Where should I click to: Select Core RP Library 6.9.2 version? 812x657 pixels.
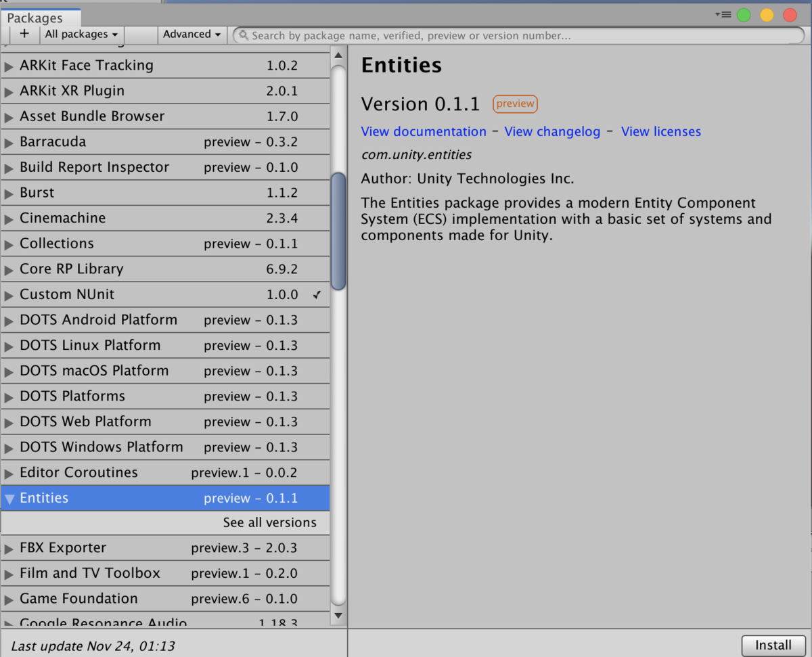281,269
